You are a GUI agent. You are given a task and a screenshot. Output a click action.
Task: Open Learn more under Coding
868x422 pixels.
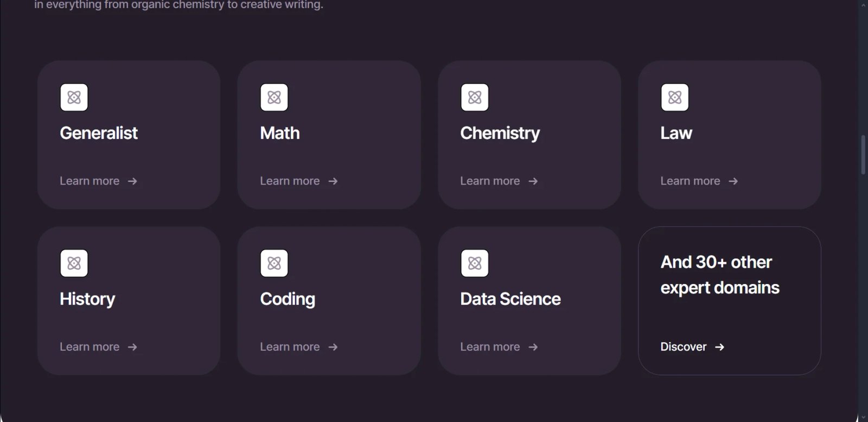tap(290, 347)
